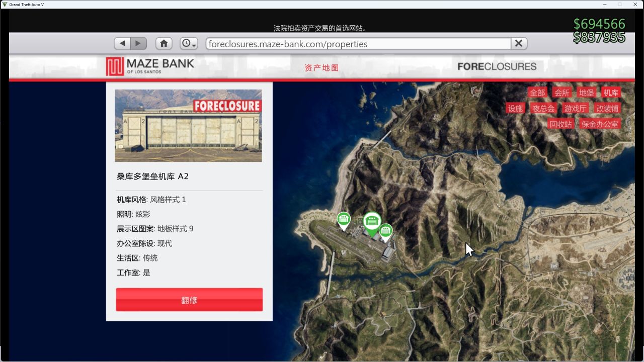Click the $694566 cash amount
The width and height of the screenshot is (644, 362).
tap(599, 24)
